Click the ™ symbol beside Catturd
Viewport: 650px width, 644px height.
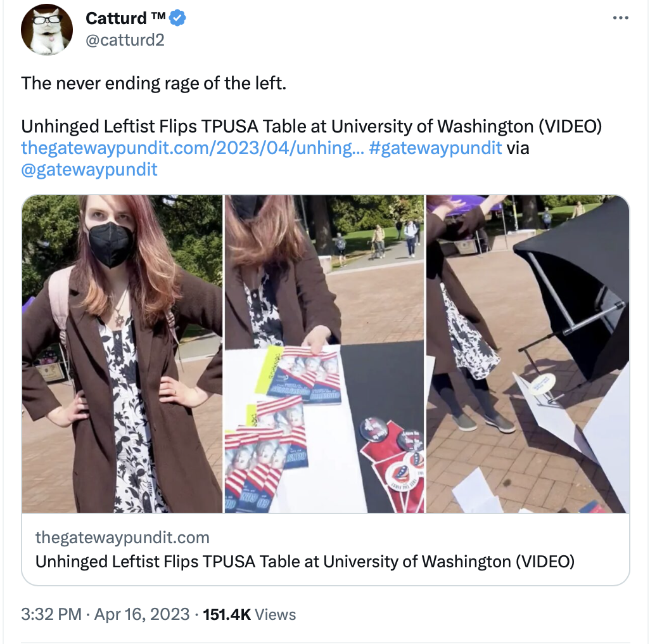158,16
